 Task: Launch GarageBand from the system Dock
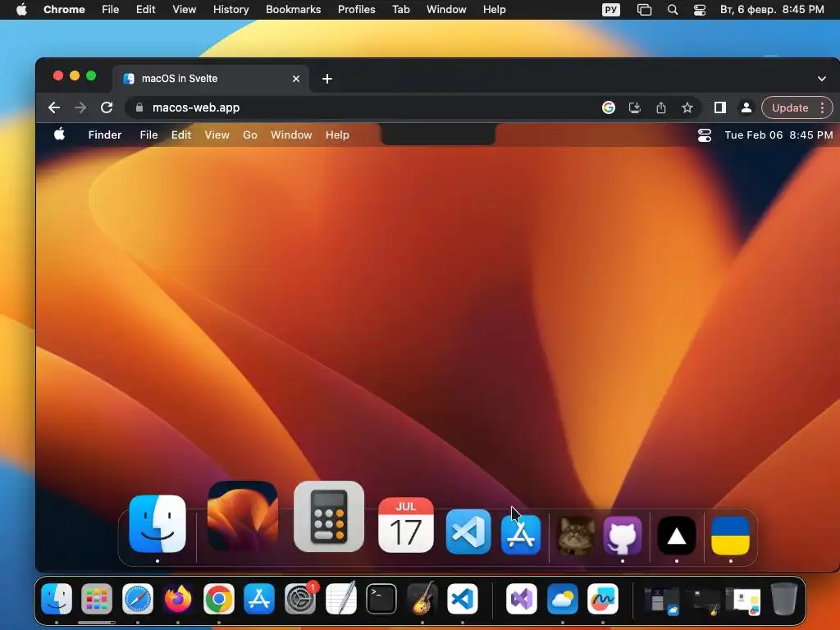coord(422,599)
